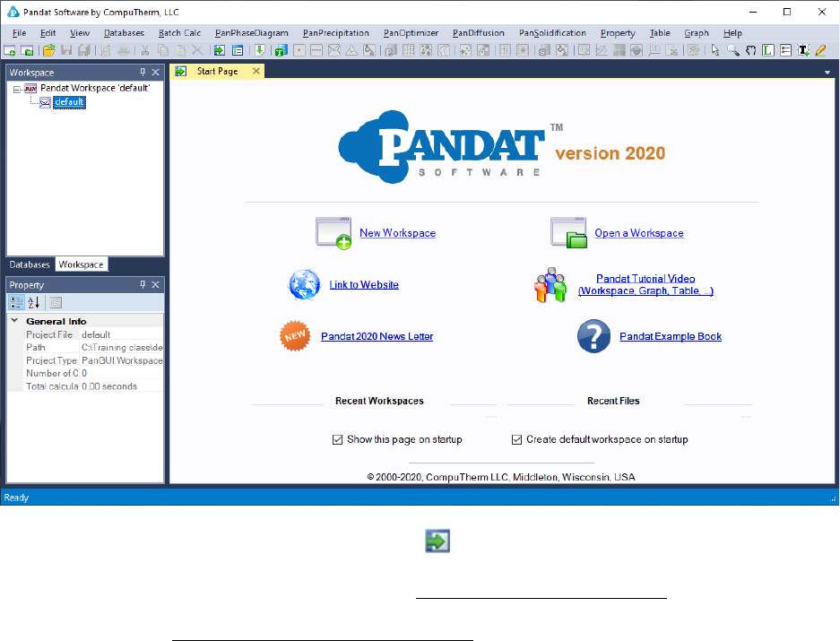
Task: Click the Delete X toolbar icon
Action: click(198, 50)
